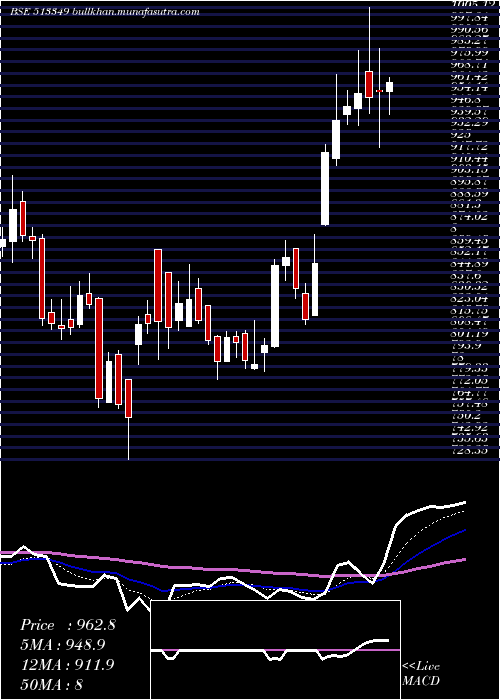This screenshot has width=500, height=700.
Task: Click the 830.32 price axis label
Action: tap(468, 288)
